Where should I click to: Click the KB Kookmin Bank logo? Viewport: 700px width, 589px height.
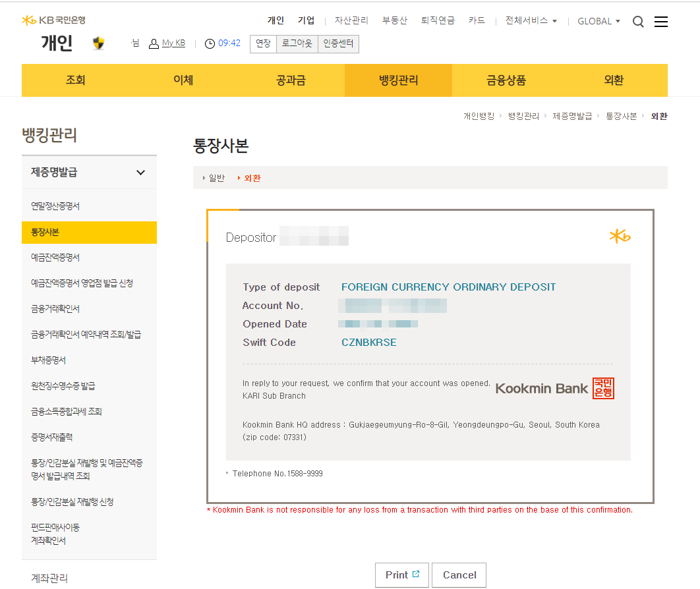tap(53, 20)
